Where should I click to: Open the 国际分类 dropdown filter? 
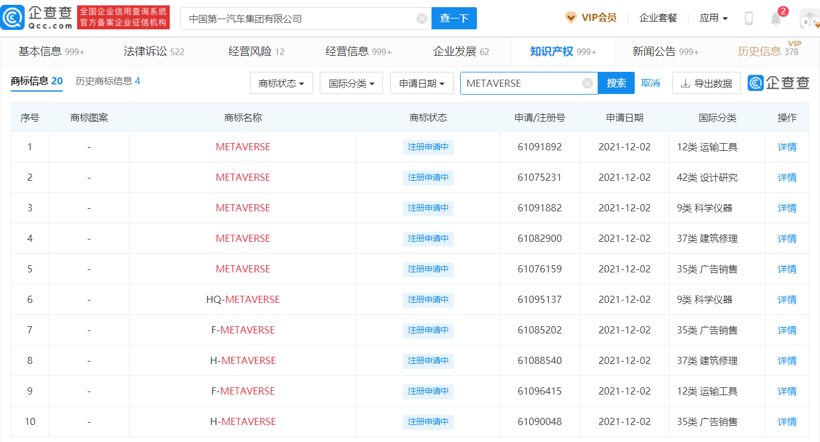(351, 84)
